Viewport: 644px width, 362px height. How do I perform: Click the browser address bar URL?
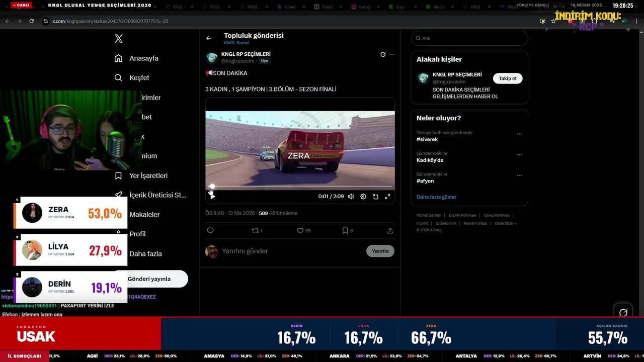click(x=110, y=21)
